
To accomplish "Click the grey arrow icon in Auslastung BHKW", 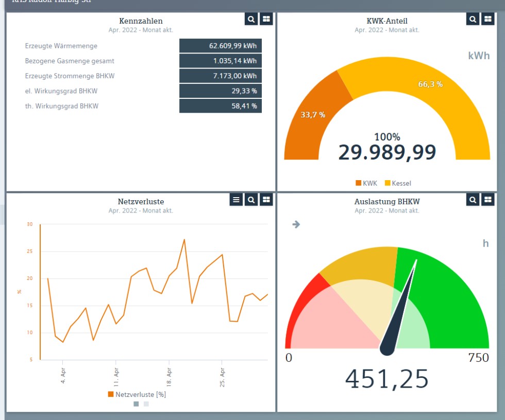I will coord(296,224).
